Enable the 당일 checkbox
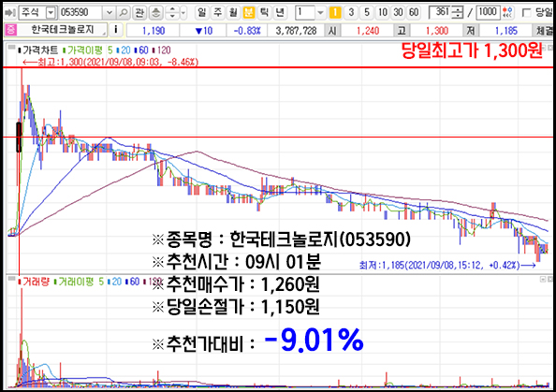The image size is (556, 392). coord(527,13)
